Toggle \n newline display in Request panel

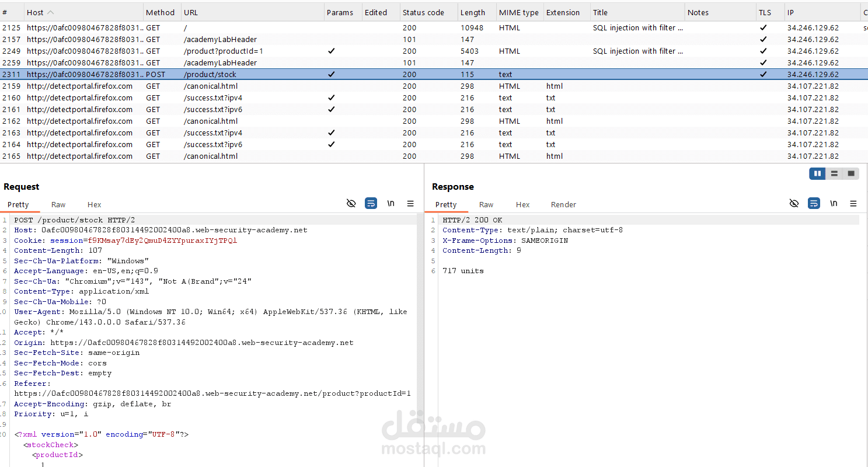(391, 203)
